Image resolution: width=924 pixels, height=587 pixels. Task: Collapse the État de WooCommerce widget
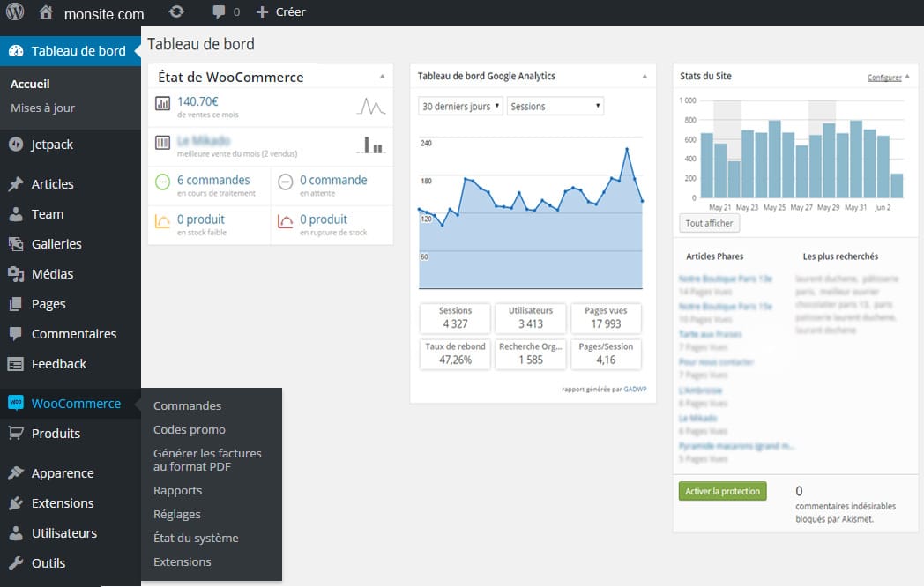[x=383, y=77]
